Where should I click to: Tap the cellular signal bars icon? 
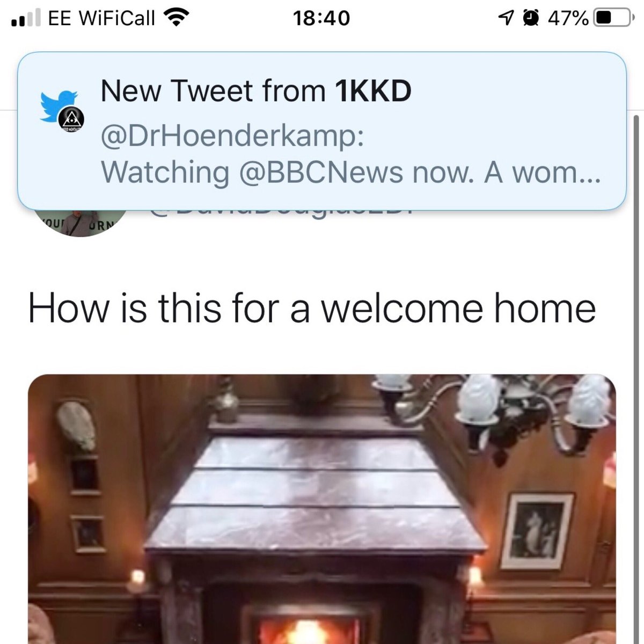tap(25, 19)
